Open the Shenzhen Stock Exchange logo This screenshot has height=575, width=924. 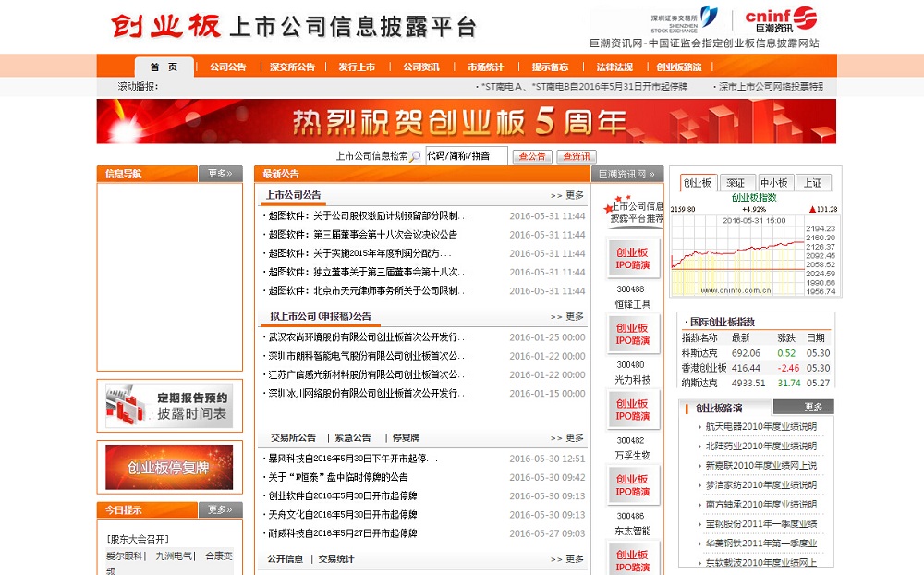(x=684, y=21)
